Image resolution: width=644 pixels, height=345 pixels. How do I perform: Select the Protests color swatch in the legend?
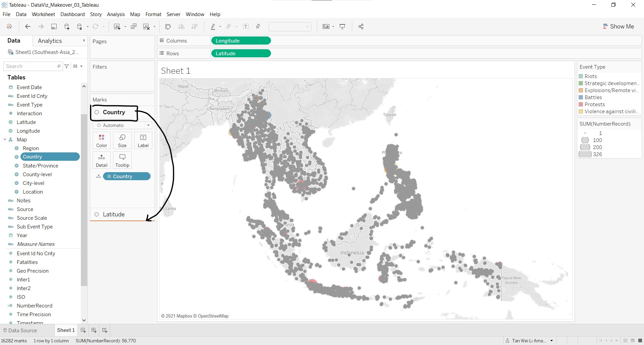581,105
